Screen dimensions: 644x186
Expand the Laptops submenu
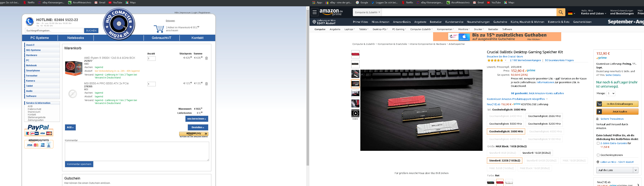pyautogui.click(x=349, y=29)
